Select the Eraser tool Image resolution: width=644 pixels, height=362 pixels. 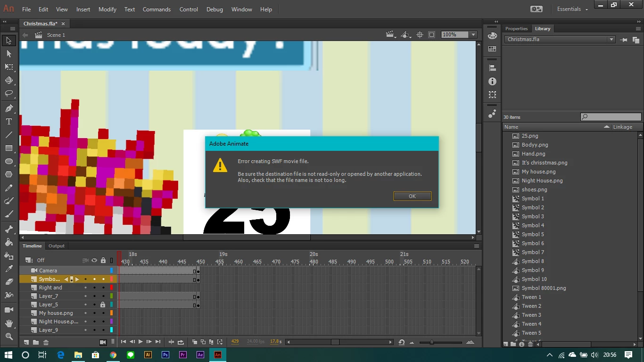click(x=8, y=282)
